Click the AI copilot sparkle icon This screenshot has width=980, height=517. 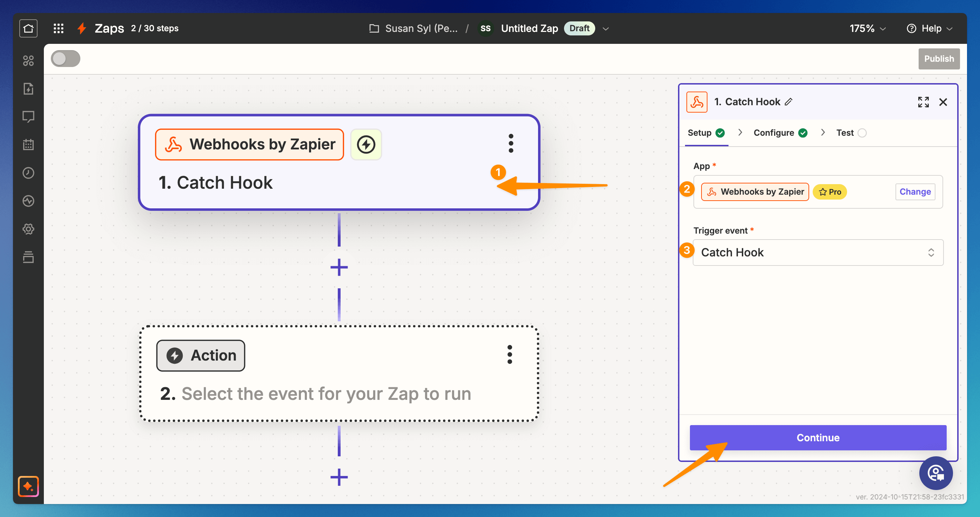point(28,486)
